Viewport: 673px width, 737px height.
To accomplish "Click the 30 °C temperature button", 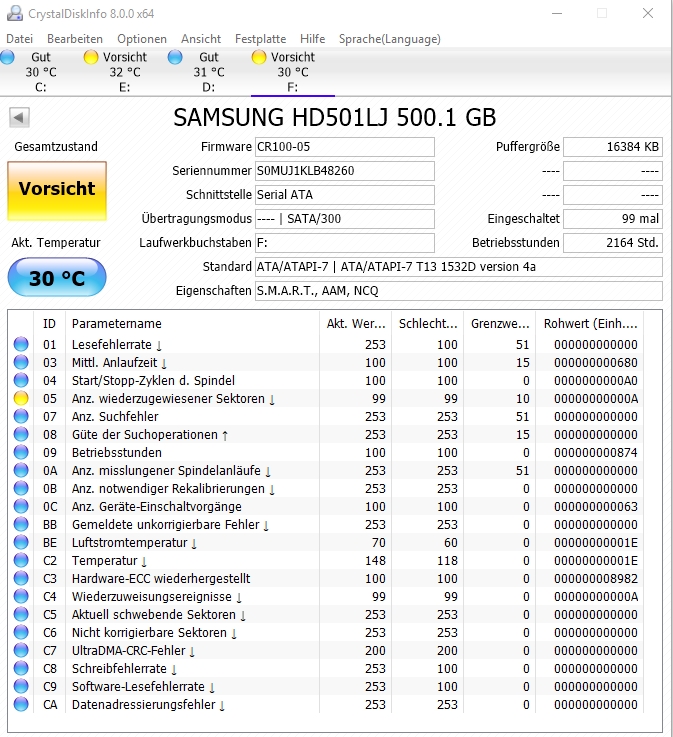I will pos(57,277).
